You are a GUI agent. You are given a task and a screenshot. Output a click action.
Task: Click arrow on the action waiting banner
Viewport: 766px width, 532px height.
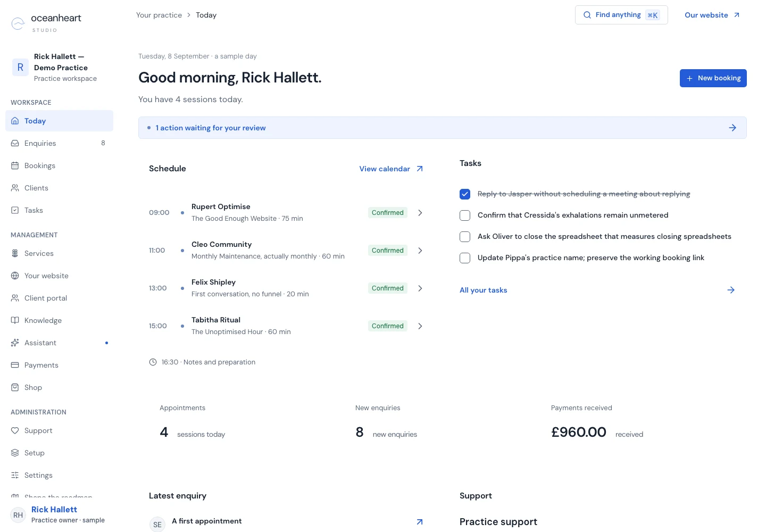732,128
